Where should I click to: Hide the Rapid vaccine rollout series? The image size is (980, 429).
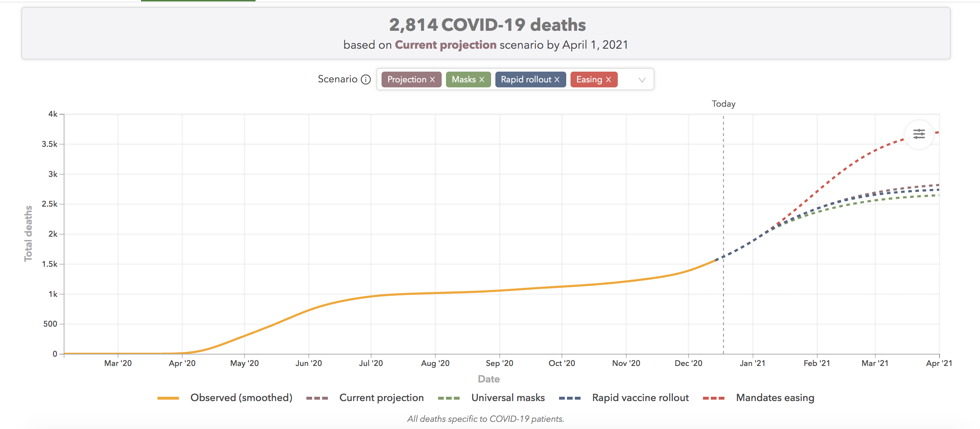point(640,398)
